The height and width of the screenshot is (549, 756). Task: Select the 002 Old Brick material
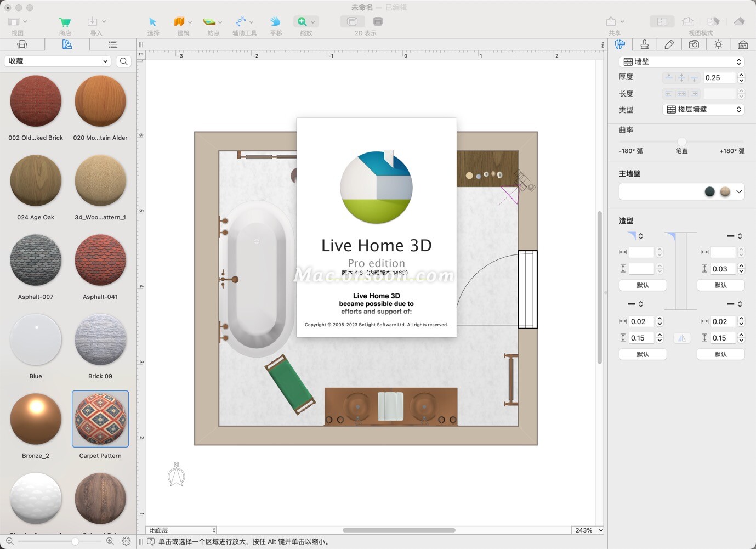tap(36, 101)
